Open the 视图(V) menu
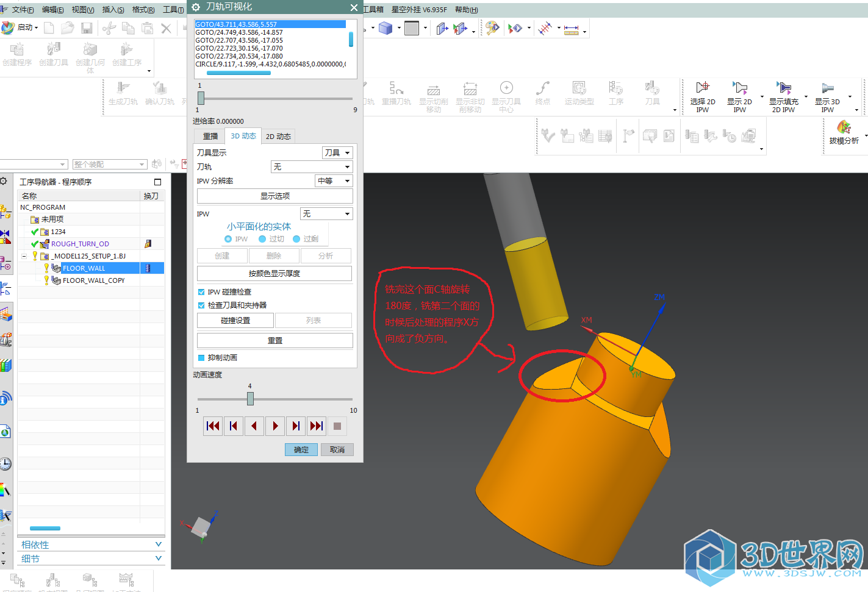Viewport: 868px width, 592px height. coord(83,10)
